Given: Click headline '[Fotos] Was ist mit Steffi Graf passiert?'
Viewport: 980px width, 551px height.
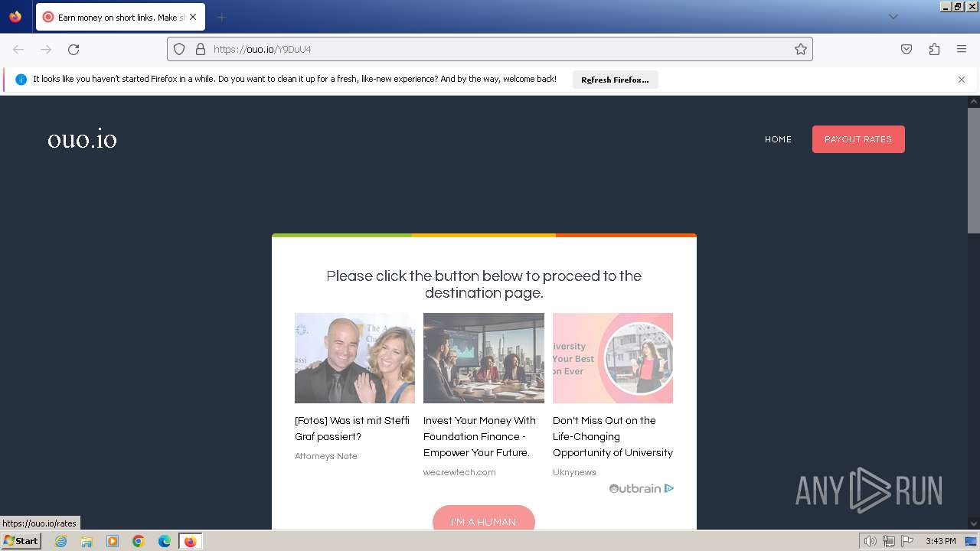Looking at the screenshot, I should tap(352, 429).
